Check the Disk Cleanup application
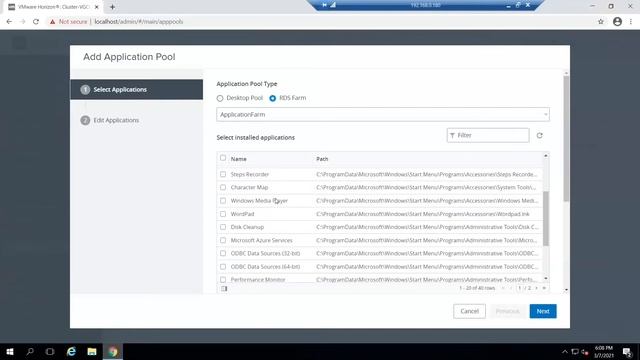The image size is (640, 360). pyautogui.click(x=223, y=227)
